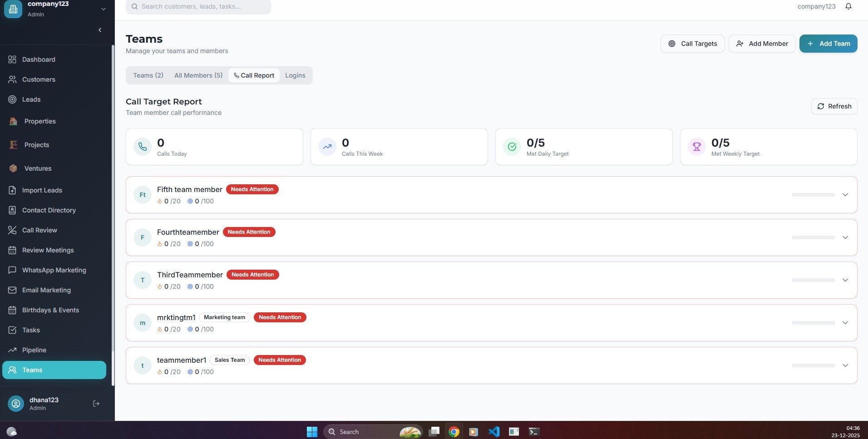Open Import Leads from sidebar
868x439 pixels.
pos(42,190)
